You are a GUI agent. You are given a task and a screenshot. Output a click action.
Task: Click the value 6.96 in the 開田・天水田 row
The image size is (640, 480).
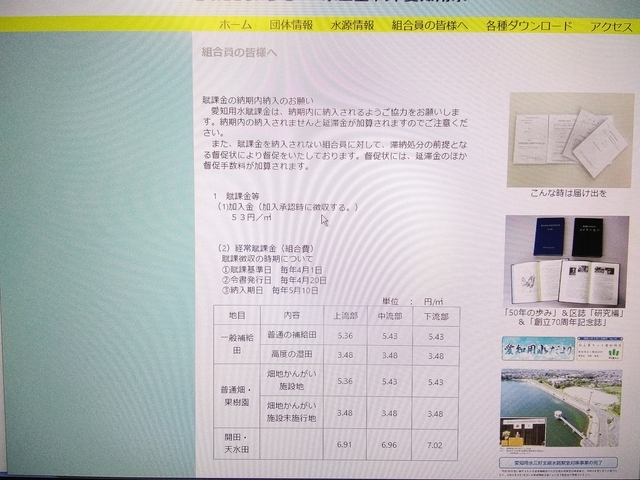coord(389,444)
